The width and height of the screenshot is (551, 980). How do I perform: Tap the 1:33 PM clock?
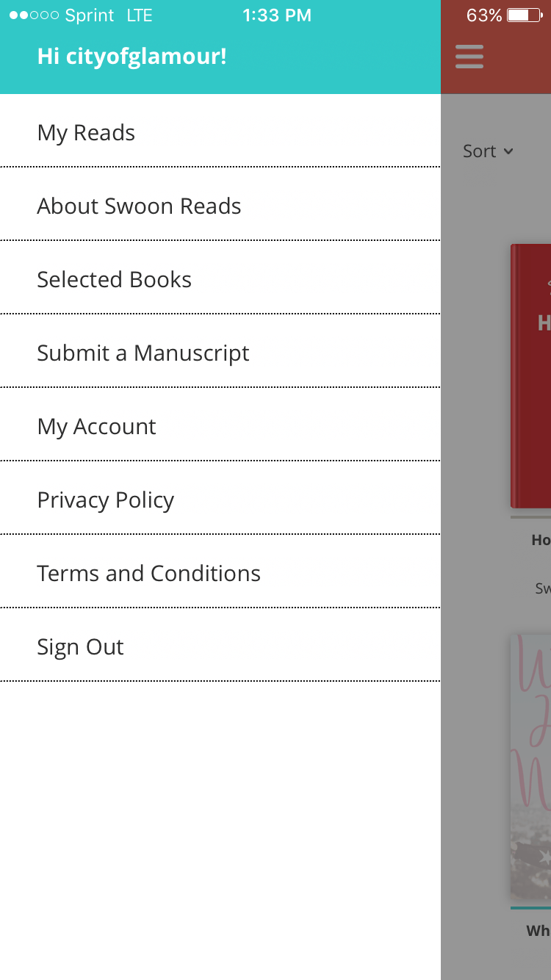[x=277, y=15]
